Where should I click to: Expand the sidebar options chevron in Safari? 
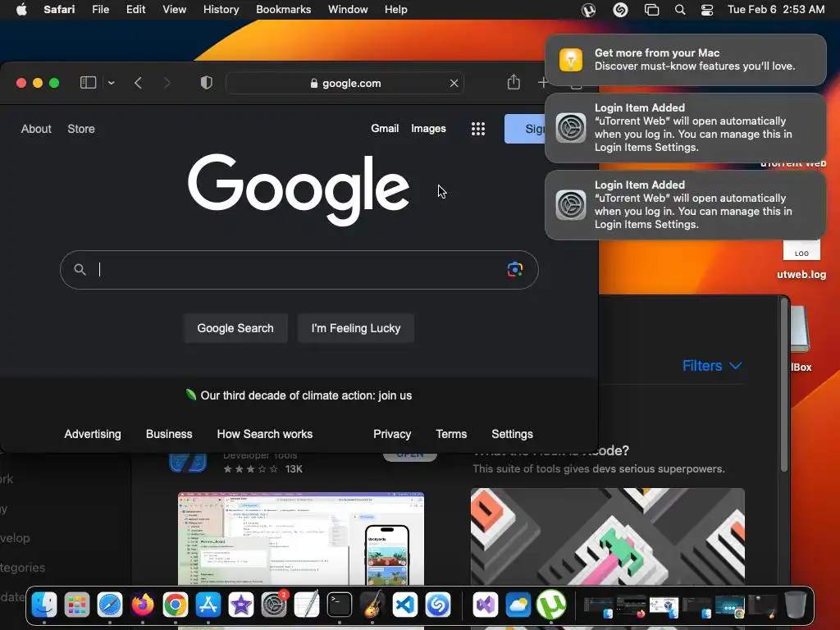(x=112, y=83)
